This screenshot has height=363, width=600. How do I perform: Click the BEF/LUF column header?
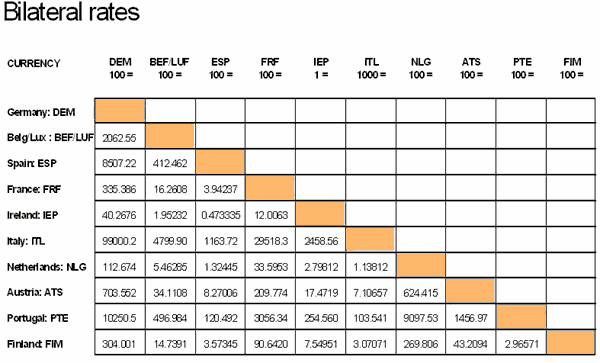pyautogui.click(x=170, y=68)
